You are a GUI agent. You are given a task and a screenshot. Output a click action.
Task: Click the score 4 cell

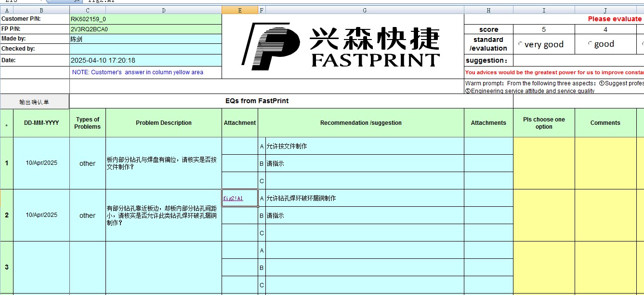coord(605,29)
